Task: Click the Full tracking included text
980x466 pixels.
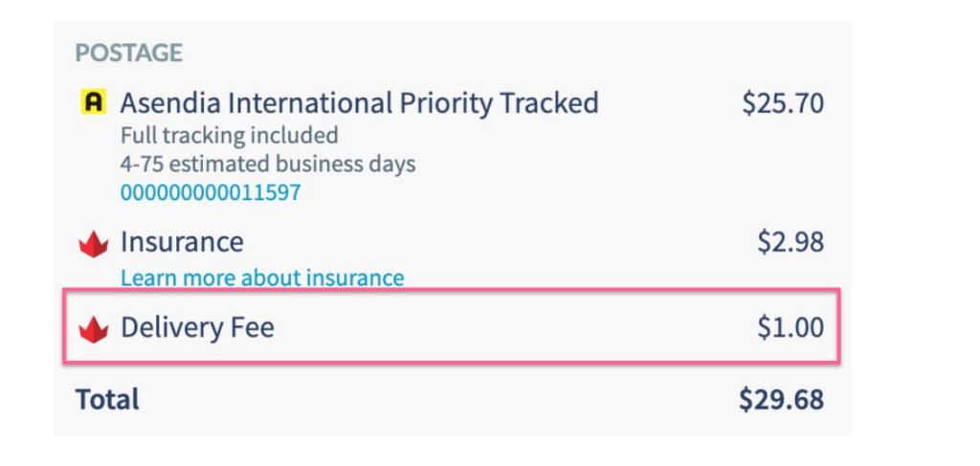Action: [230, 135]
